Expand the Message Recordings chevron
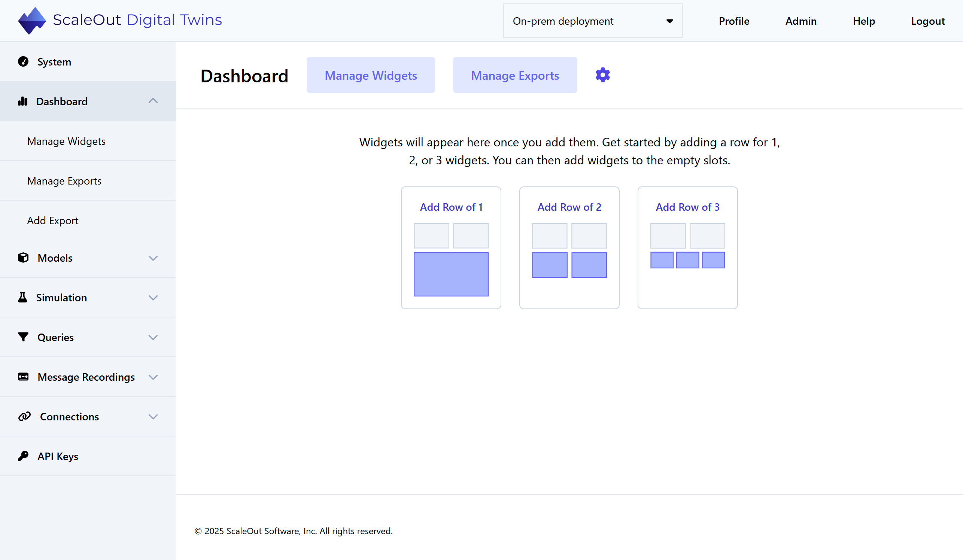Screen dimensions: 963x560 (153, 377)
